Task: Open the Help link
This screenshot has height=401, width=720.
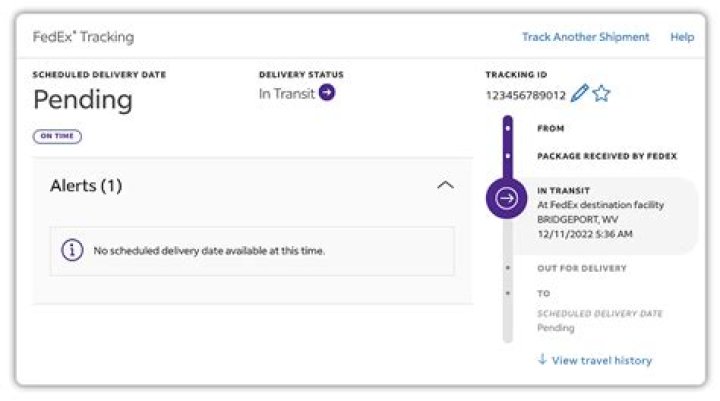Action: pyautogui.click(x=682, y=37)
